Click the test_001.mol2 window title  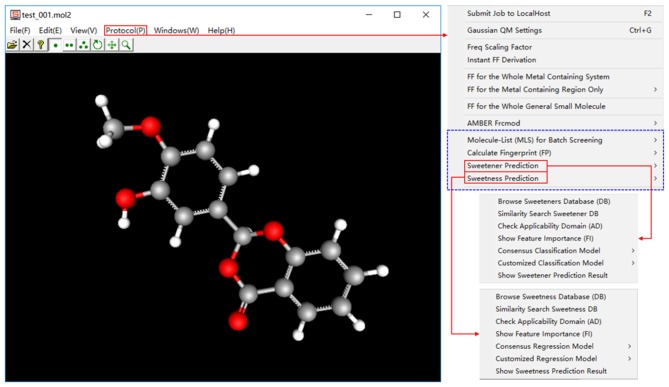point(47,15)
